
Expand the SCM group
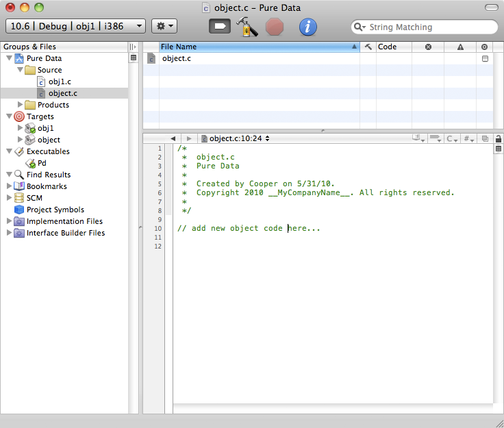[x=10, y=198]
